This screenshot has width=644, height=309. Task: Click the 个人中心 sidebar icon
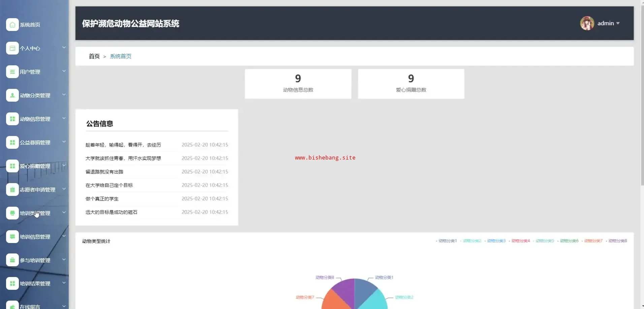(12, 48)
